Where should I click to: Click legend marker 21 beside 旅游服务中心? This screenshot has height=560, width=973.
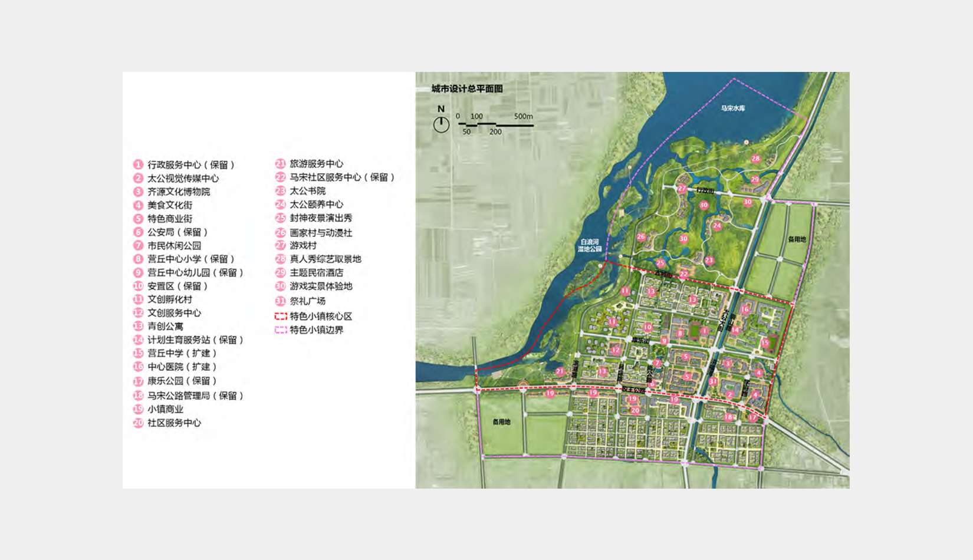tap(281, 164)
